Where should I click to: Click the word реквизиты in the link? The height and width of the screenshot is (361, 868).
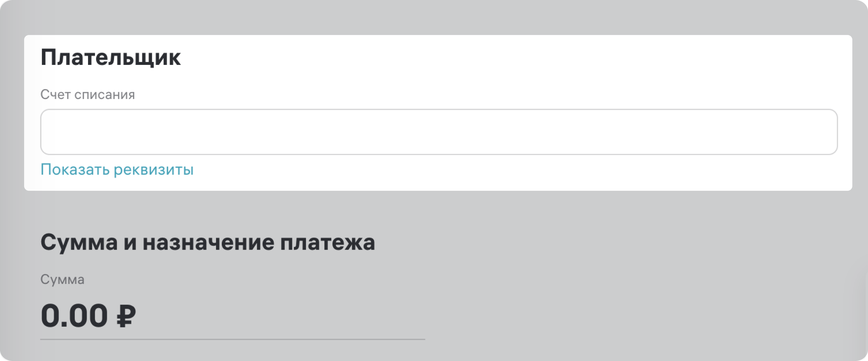154,169
